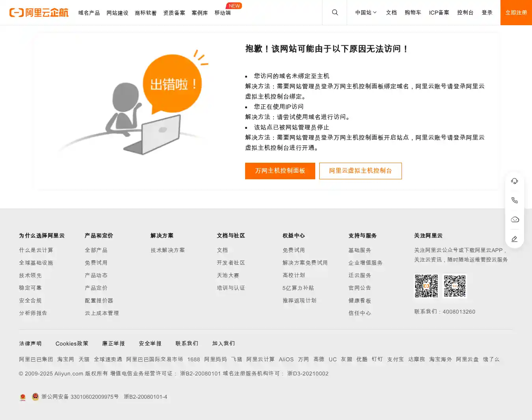Open the customer service headset icon
The width and height of the screenshot is (532, 420).
tap(515, 181)
